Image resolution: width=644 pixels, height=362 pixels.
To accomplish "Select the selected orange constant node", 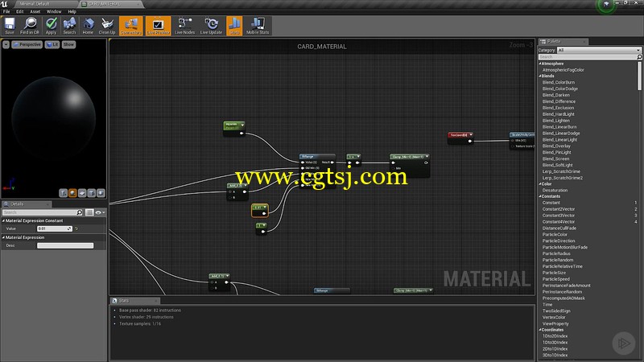I will [259, 210].
